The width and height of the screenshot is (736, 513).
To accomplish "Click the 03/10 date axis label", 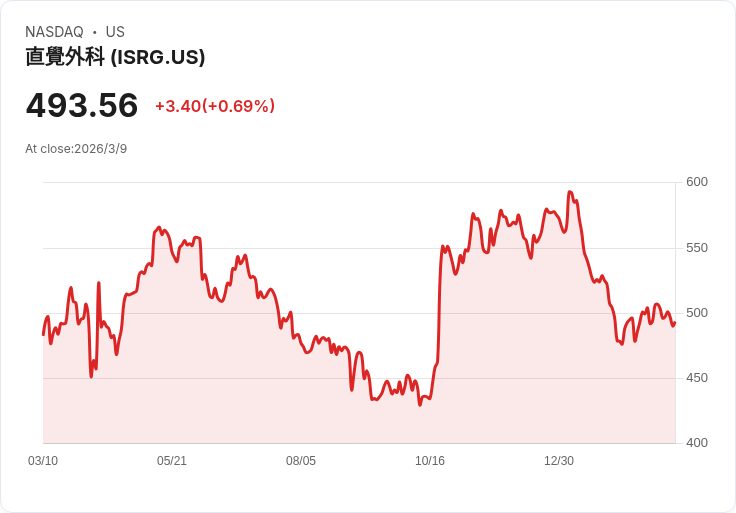I will click(43, 460).
